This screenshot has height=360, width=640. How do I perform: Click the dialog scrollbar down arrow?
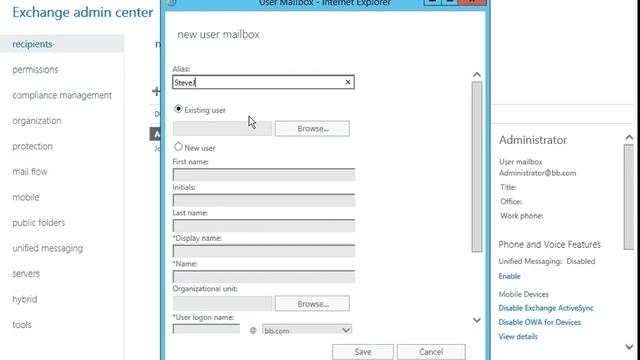[x=477, y=320]
